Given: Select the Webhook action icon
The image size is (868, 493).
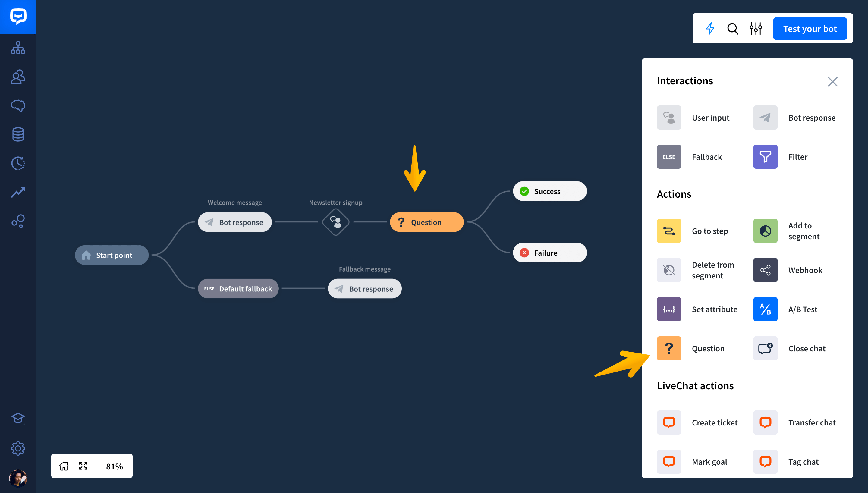Looking at the screenshot, I should 765,270.
